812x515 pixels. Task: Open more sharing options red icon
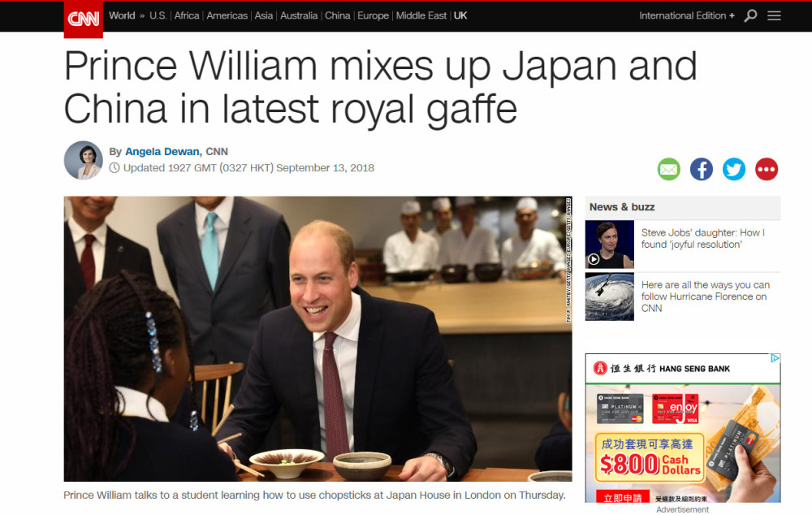click(x=767, y=170)
